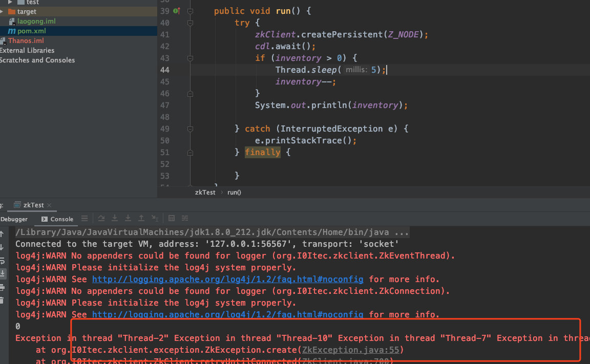
Task: Click the Step Over debugger icon
Action: (101, 218)
